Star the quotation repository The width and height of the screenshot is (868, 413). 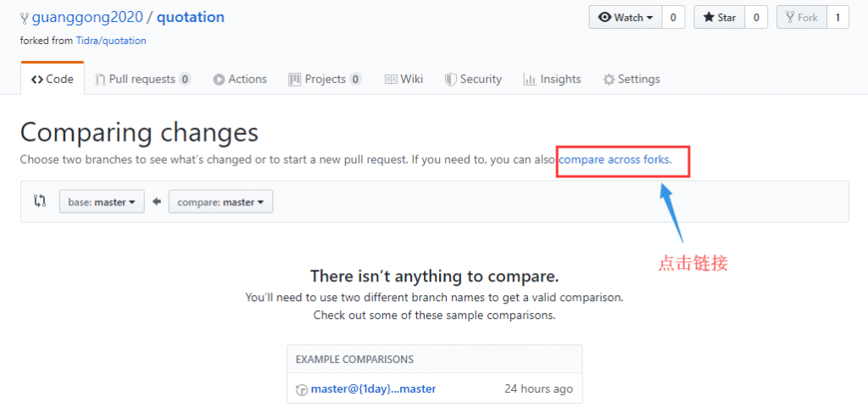[719, 18]
